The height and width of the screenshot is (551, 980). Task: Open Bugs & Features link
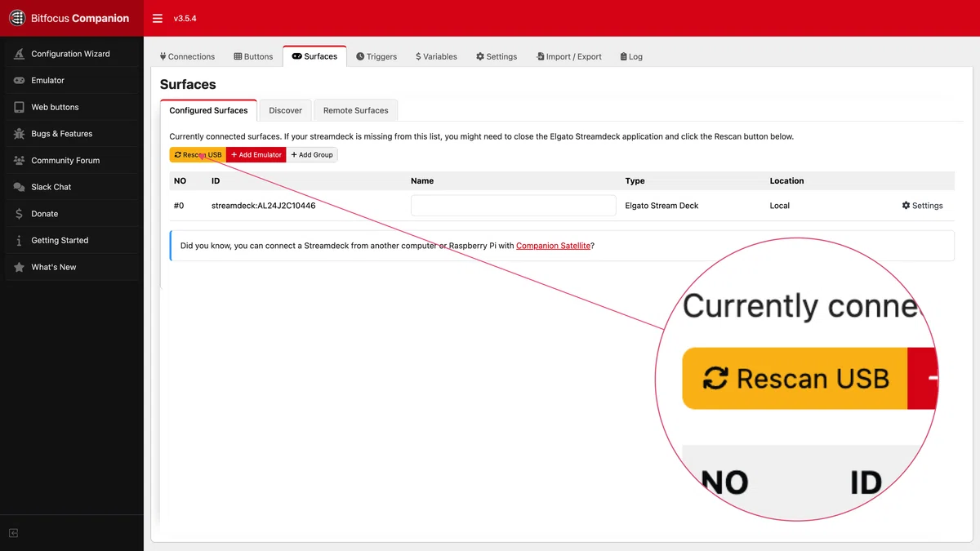[72, 134]
